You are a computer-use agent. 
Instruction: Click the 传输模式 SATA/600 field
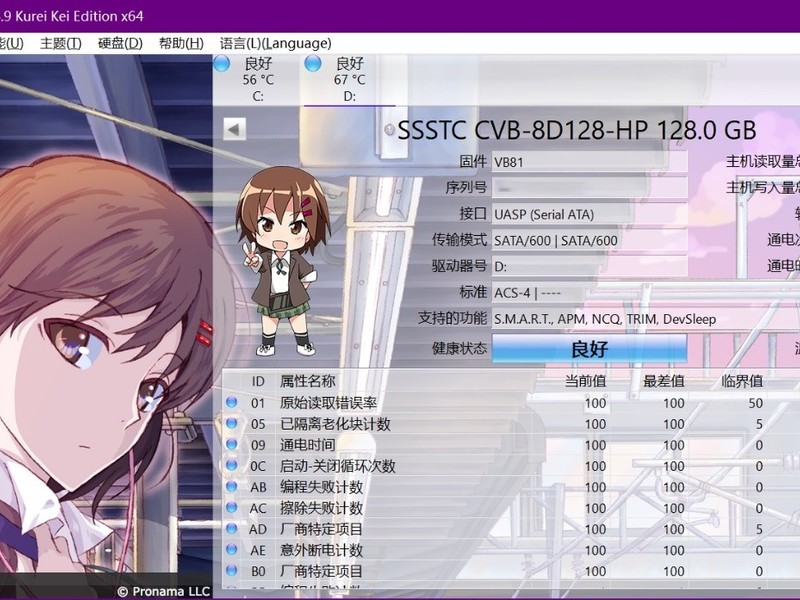(x=589, y=240)
